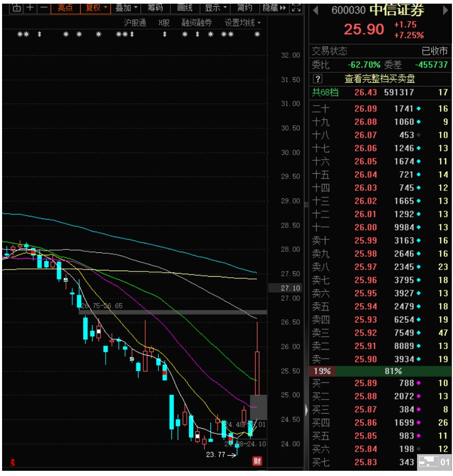This screenshot has width=453, height=476.
Task: Toggle 简约 simple view mode
Action: pos(244,8)
